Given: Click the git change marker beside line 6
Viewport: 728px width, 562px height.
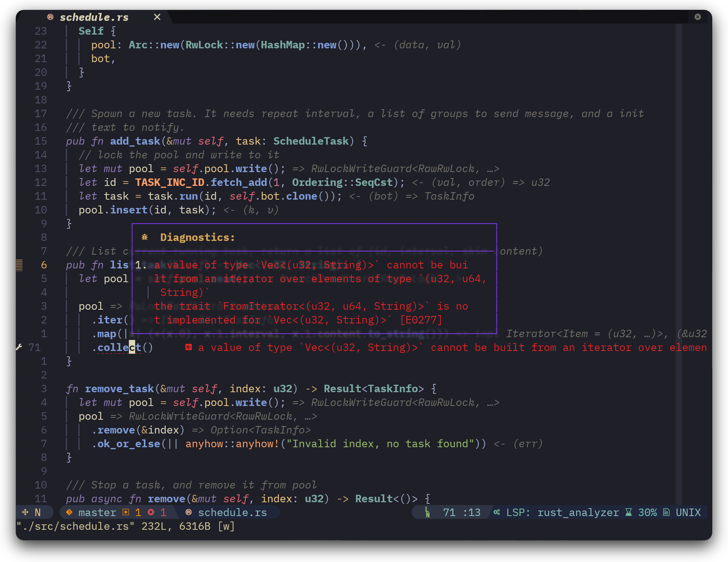Looking at the screenshot, I should (x=19, y=265).
